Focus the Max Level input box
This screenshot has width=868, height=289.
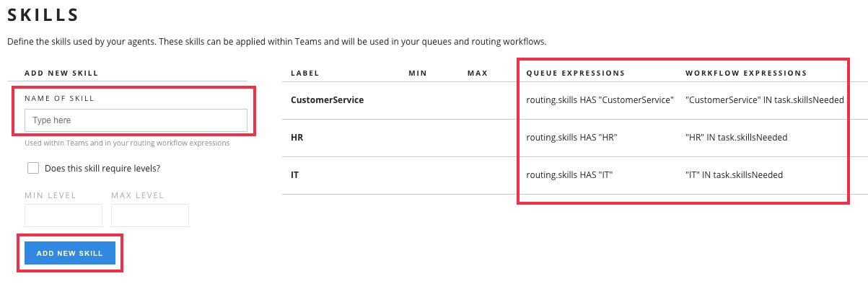pyautogui.click(x=150, y=215)
